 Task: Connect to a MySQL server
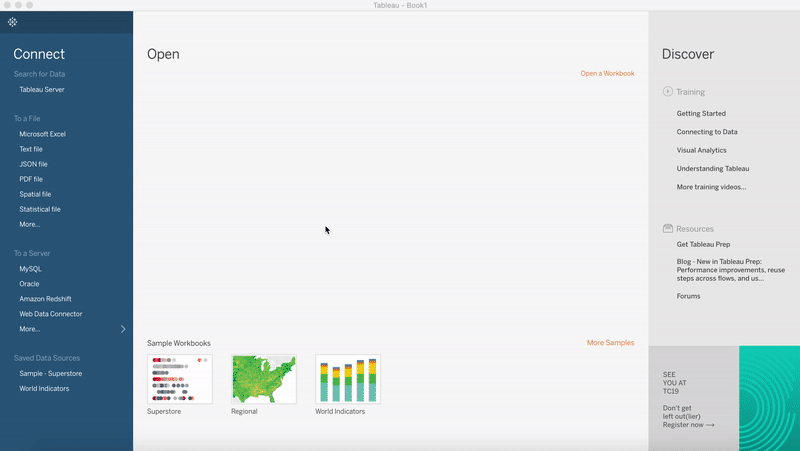click(30, 269)
